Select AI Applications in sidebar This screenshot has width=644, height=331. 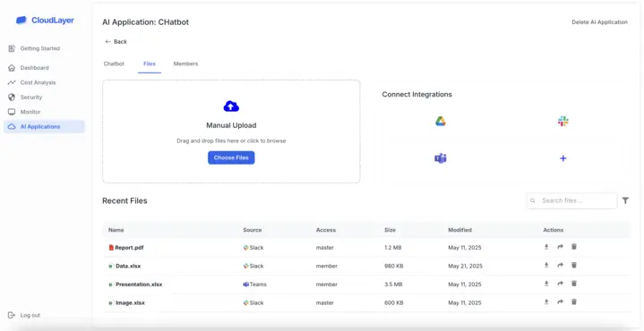click(x=44, y=127)
